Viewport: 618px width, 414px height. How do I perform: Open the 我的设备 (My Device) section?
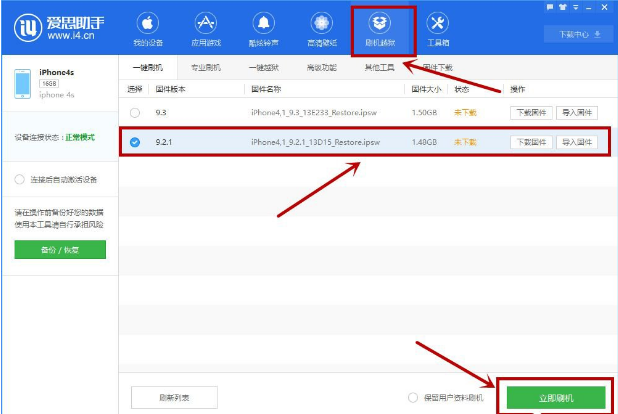(148, 30)
